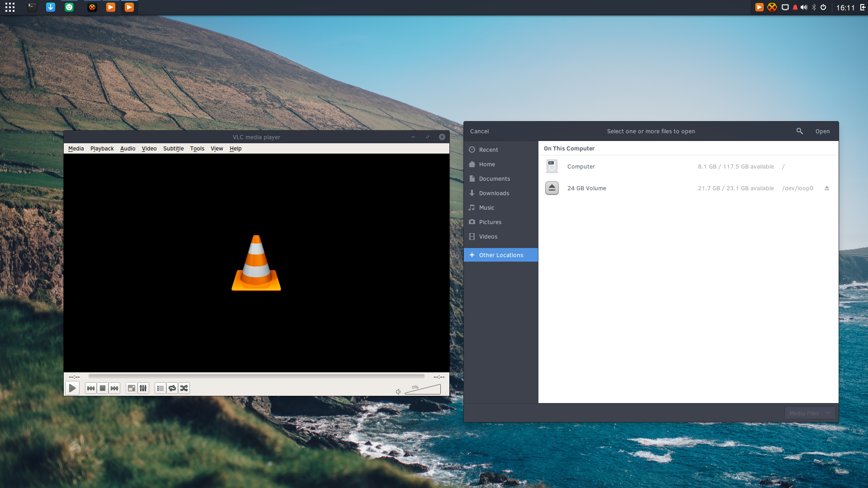Open the green Chromium browser icon
The width and height of the screenshot is (868, 488).
[x=69, y=7]
